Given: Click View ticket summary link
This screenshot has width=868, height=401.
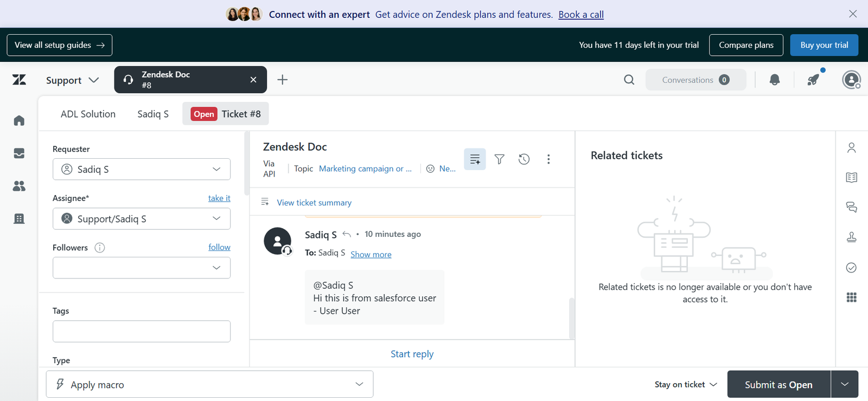Looking at the screenshot, I should click(x=314, y=203).
